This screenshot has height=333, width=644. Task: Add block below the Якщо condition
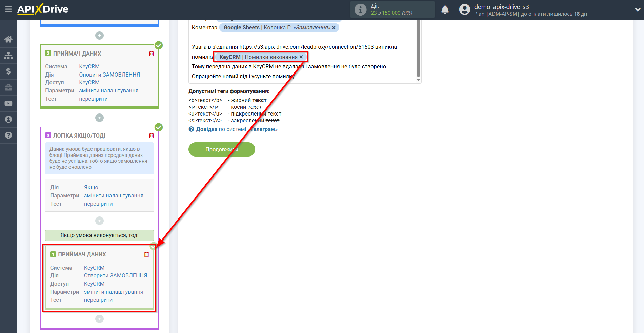(99, 221)
